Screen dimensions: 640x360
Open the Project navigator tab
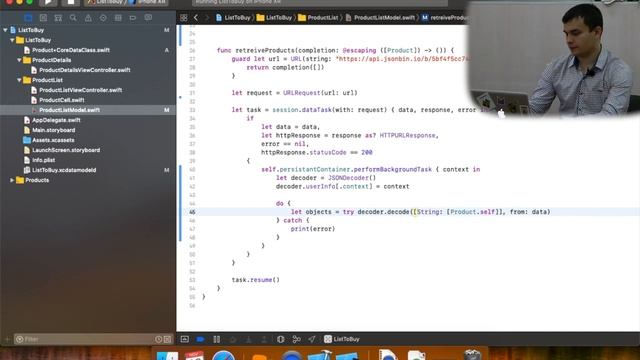click(x=28, y=18)
